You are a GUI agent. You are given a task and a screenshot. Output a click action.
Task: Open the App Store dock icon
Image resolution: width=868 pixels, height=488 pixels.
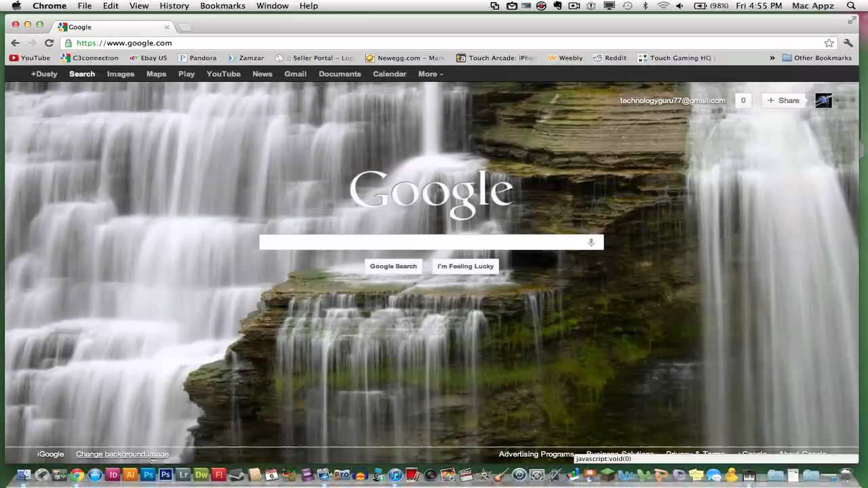point(95,475)
